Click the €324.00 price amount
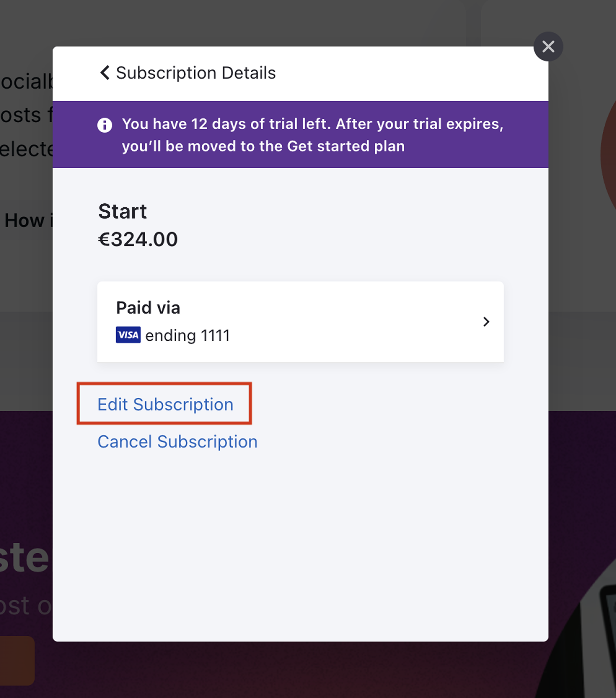 [138, 239]
